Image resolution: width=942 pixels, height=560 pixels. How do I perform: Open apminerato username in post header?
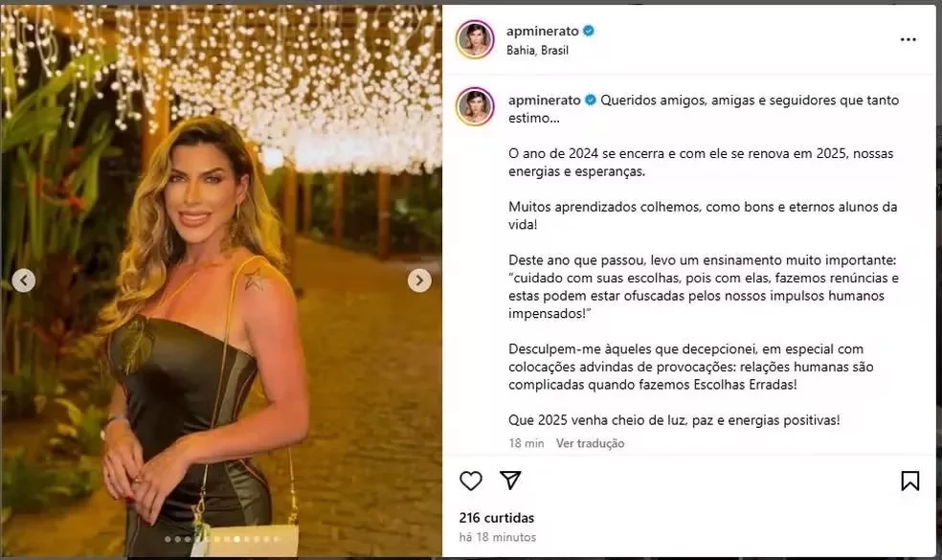543,32
